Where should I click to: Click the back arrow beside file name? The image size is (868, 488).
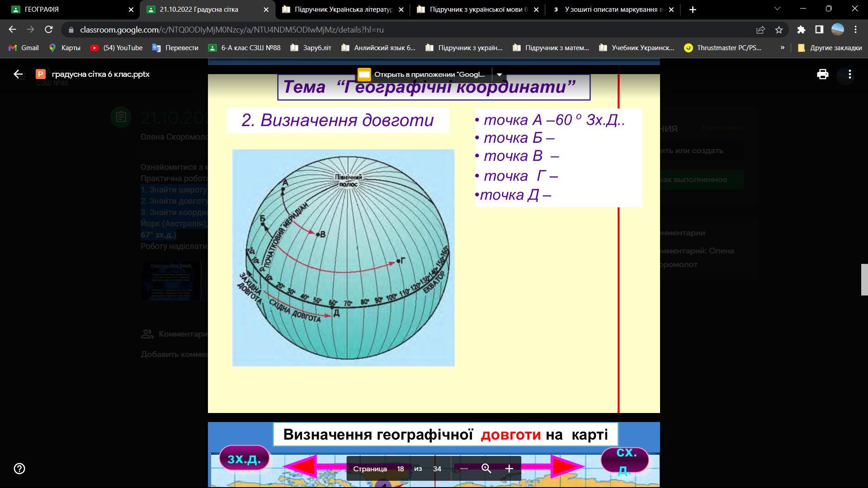(x=18, y=74)
